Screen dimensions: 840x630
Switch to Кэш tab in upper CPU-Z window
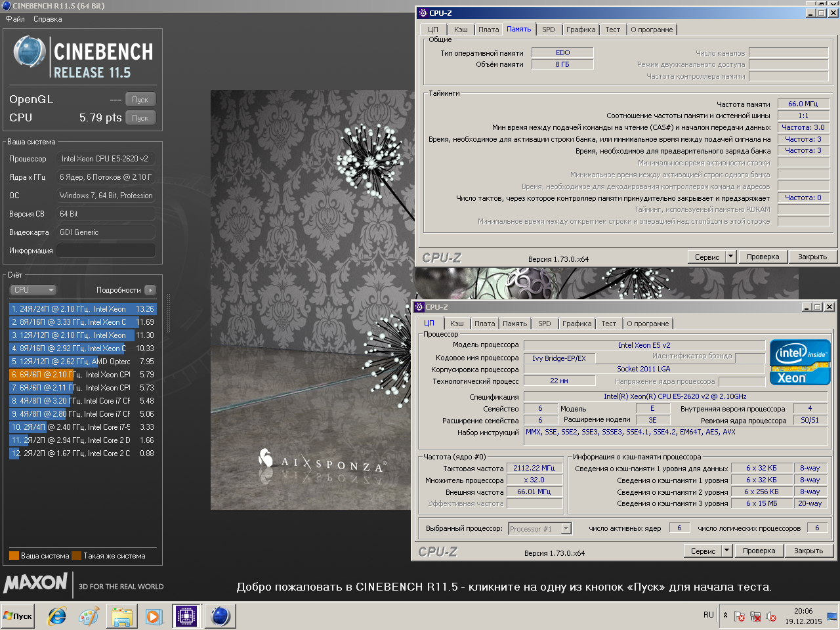[x=461, y=30]
